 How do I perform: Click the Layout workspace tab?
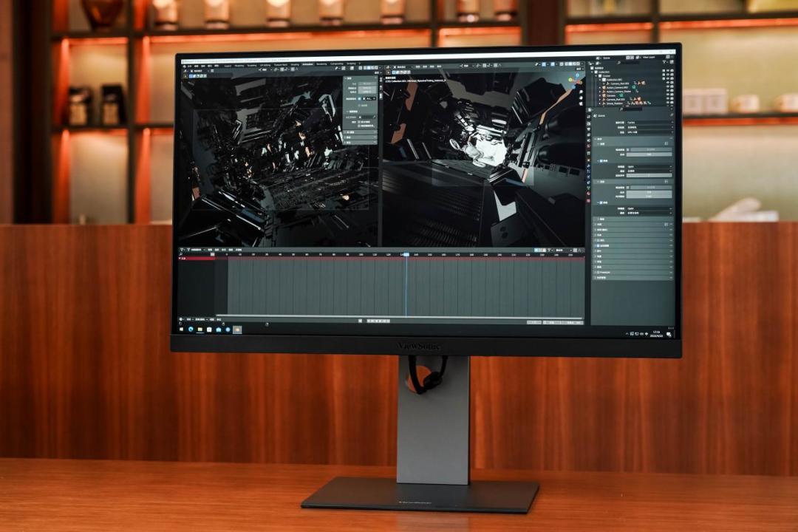pyautogui.click(x=228, y=66)
